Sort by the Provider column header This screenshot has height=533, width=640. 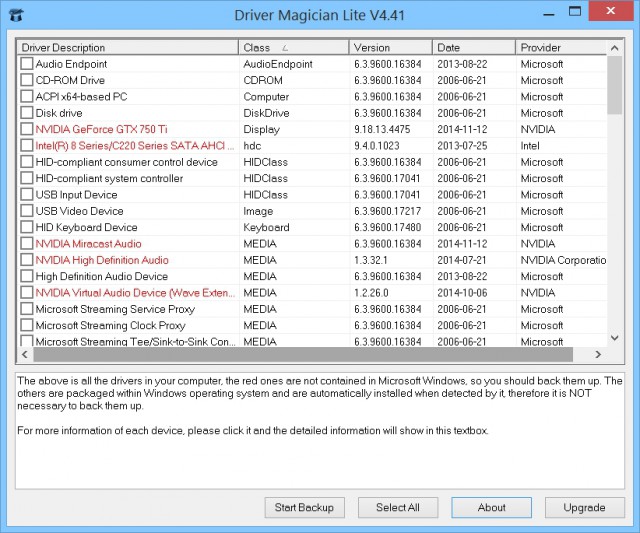[562, 47]
